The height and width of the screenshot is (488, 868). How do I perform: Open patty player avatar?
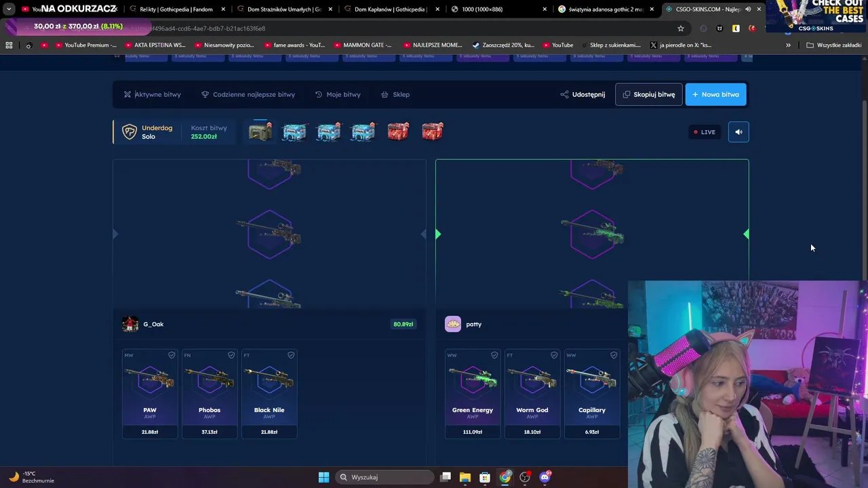click(x=453, y=324)
